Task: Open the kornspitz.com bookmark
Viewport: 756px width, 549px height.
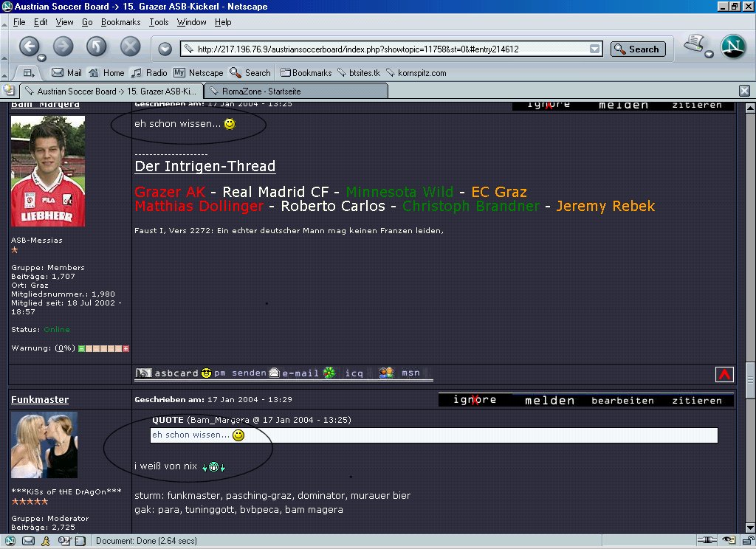Action: pos(416,73)
